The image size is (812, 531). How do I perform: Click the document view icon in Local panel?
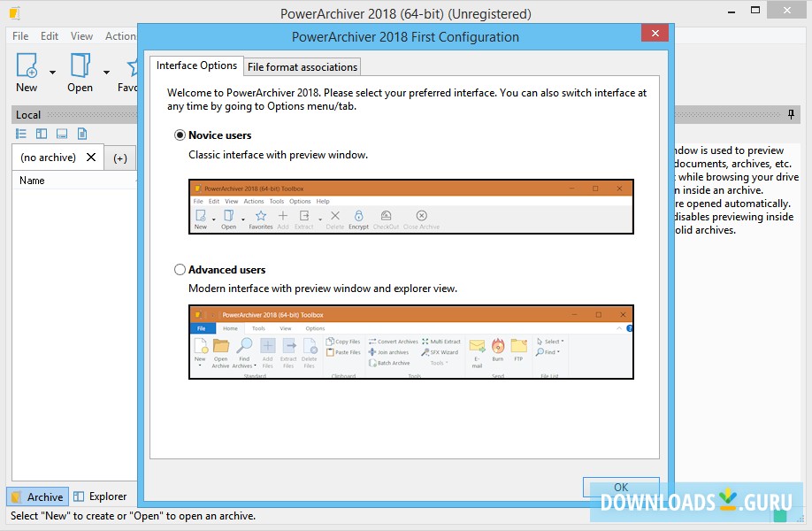coord(82,134)
